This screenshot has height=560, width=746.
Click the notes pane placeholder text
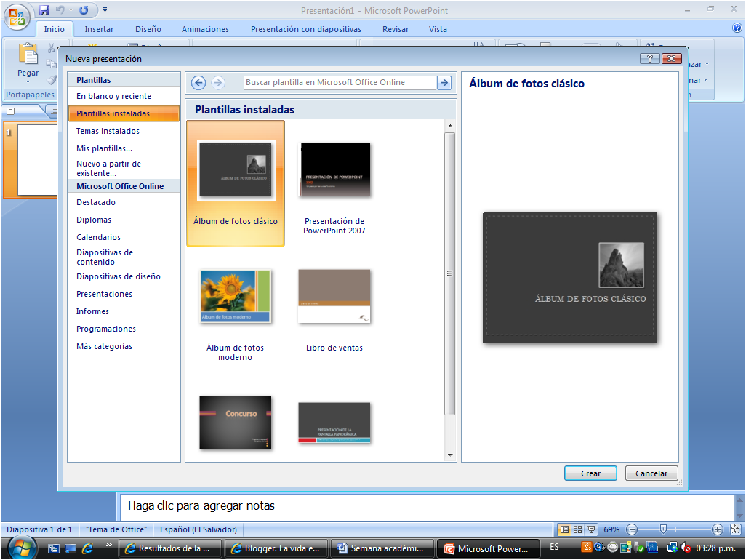tap(201, 505)
